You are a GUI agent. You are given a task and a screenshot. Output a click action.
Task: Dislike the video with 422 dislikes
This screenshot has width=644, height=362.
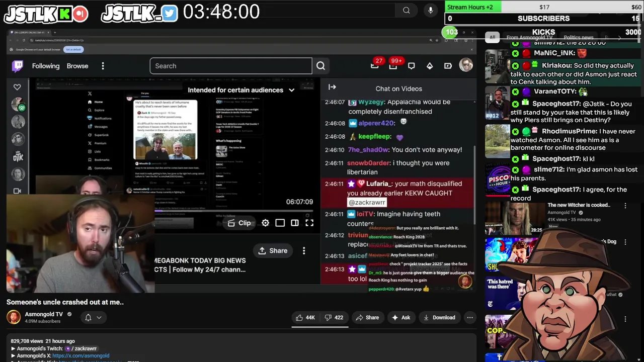pyautogui.click(x=334, y=317)
